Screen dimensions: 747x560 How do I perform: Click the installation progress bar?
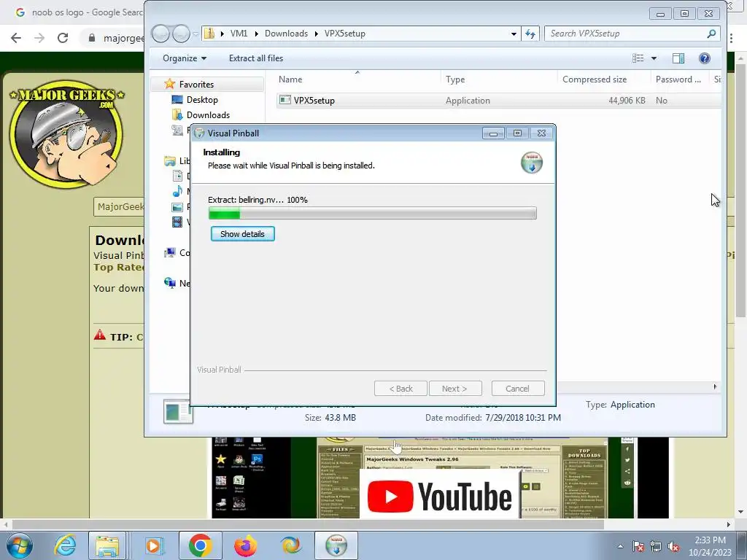coord(373,214)
